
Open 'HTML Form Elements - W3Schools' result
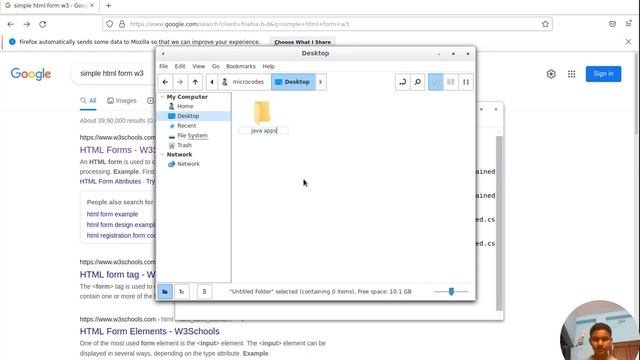click(149, 331)
